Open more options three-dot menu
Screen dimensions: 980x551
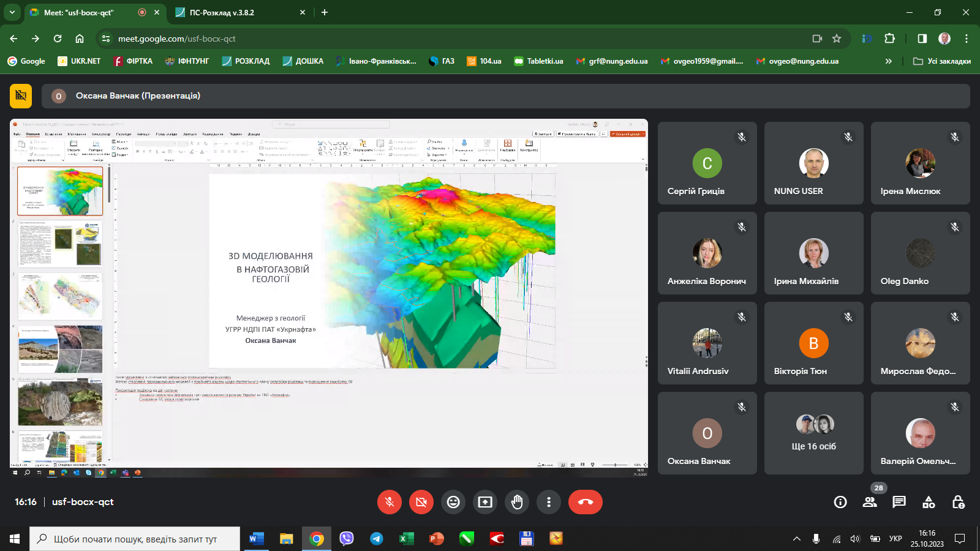click(549, 502)
